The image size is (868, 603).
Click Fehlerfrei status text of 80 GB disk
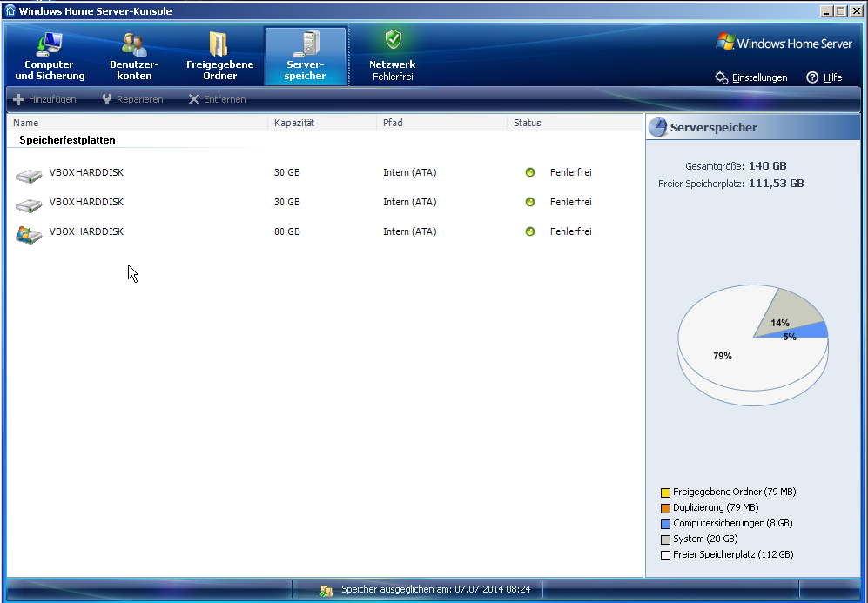pos(571,231)
